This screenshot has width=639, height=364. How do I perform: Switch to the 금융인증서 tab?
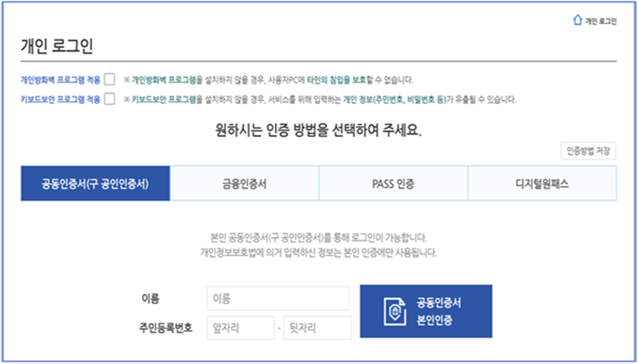tap(245, 184)
